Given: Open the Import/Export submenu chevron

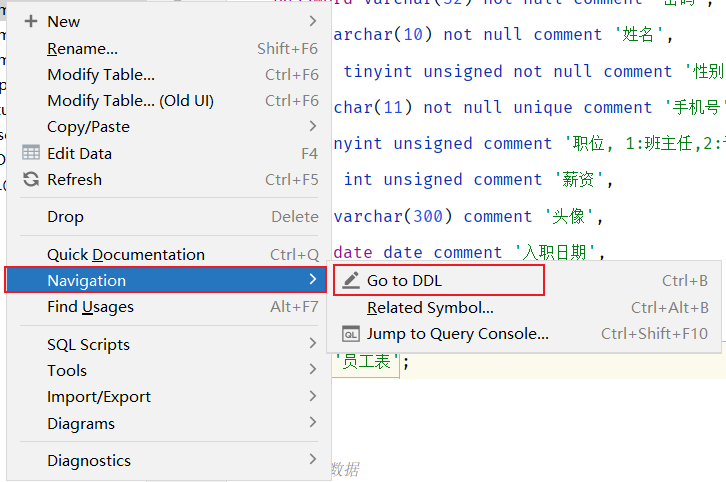Looking at the screenshot, I should click(313, 397).
